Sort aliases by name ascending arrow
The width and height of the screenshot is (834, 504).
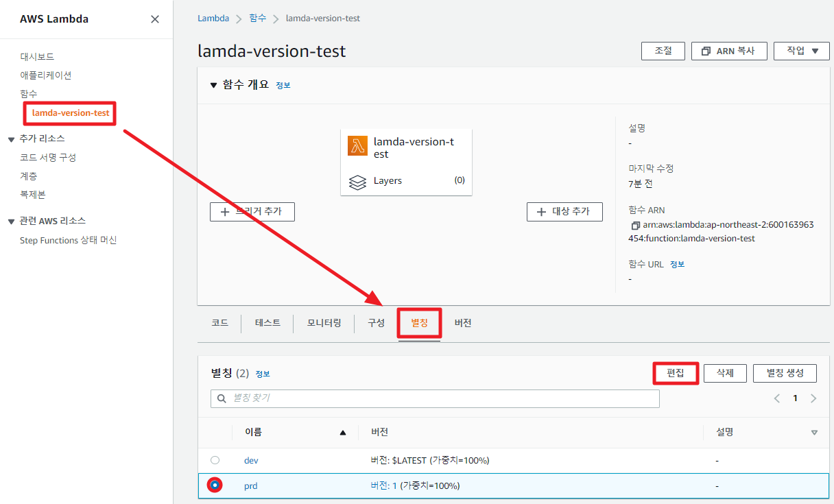tap(343, 433)
